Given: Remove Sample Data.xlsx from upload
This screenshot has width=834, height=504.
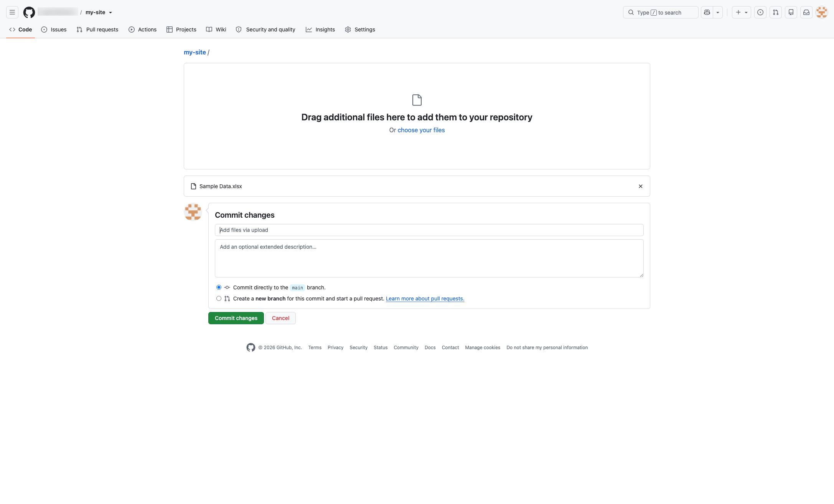Looking at the screenshot, I should (x=640, y=186).
